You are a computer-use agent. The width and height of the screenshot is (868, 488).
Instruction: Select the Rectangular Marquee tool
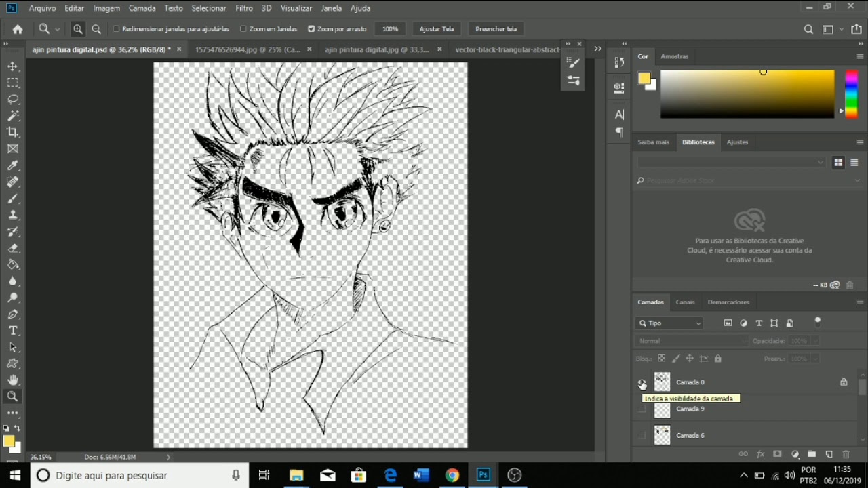13,83
